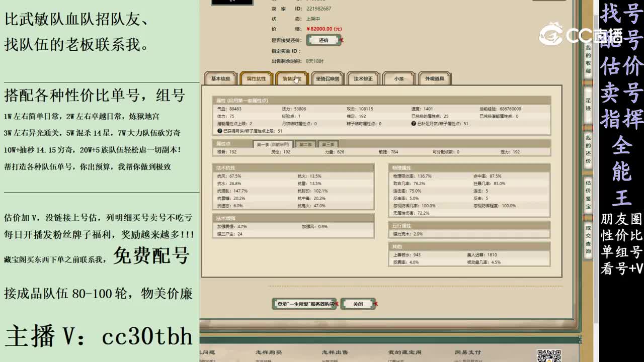Click the 强力克木: 2.9% entry
The image size is (644, 362).
408,234
